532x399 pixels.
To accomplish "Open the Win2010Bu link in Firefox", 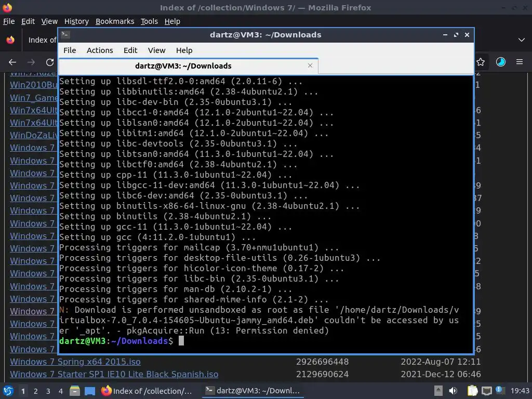I will pyautogui.click(x=34, y=85).
